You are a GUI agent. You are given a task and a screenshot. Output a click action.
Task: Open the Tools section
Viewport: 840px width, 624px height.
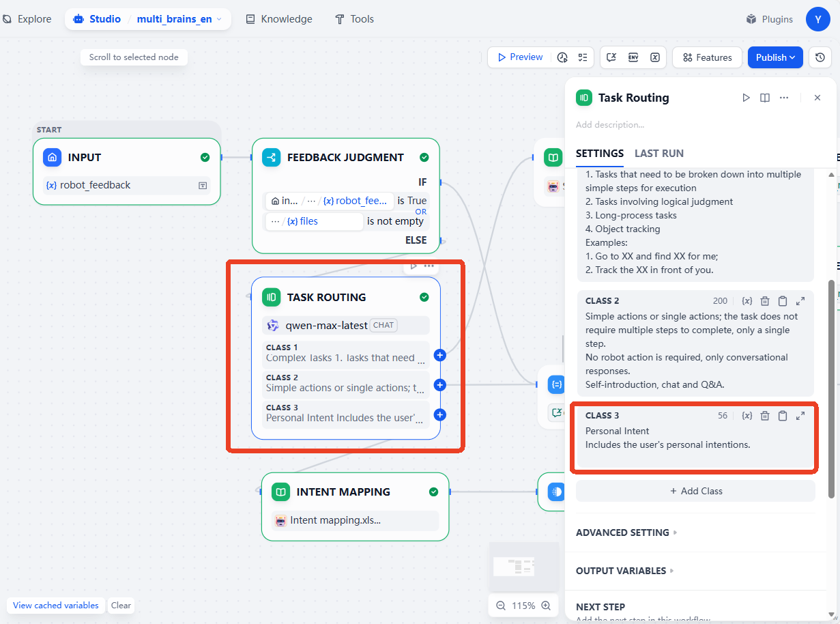354,19
